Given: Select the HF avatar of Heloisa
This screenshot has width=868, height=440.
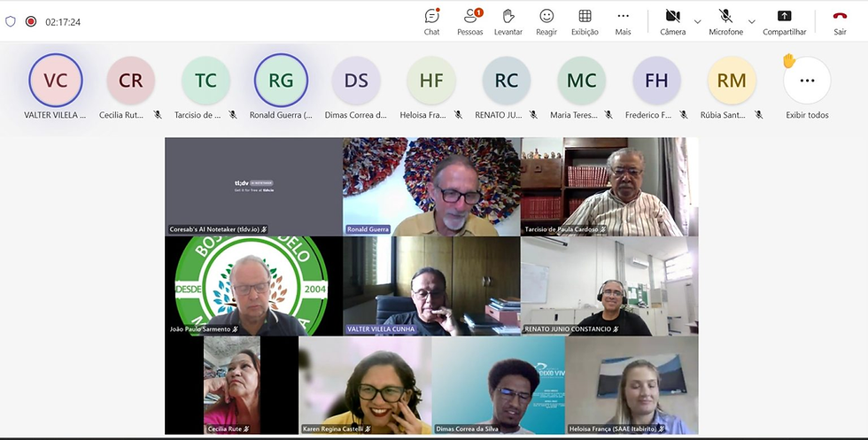Looking at the screenshot, I should point(431,81).
